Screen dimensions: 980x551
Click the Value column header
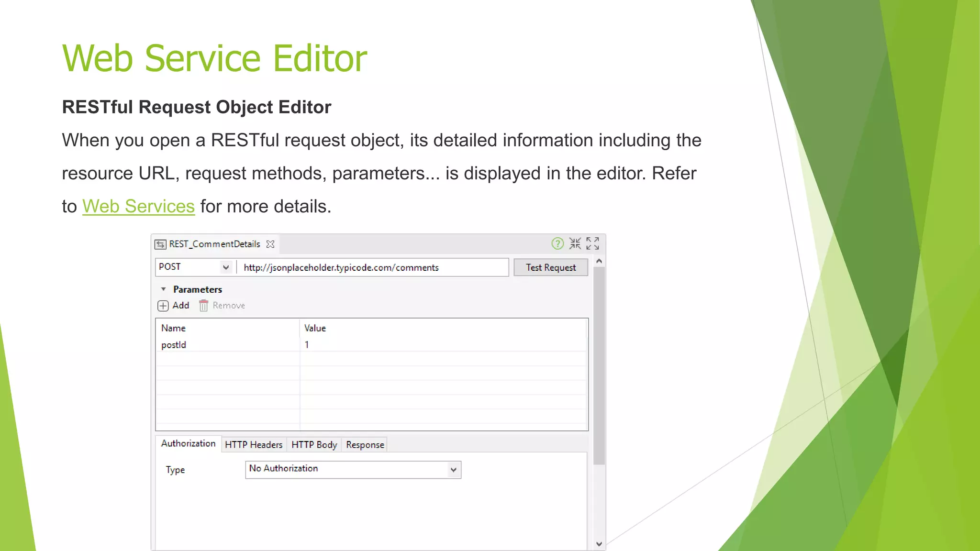pos(444,328)
